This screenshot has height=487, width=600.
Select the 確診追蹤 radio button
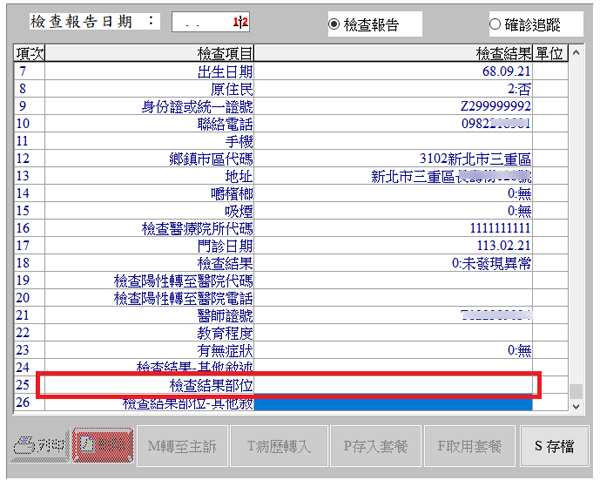(x=534, y=24)
